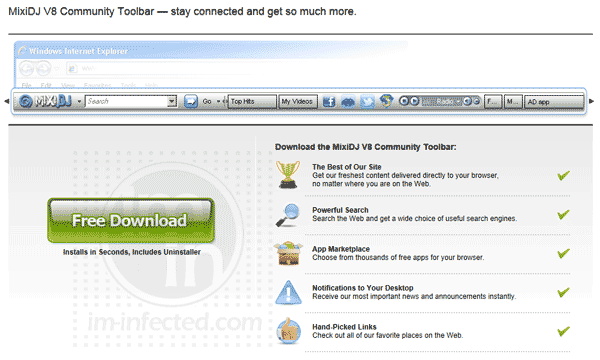Click the trophy icon for Best of Our Site
Viewport: 600px width, 360px height.
tap(288, 175)
